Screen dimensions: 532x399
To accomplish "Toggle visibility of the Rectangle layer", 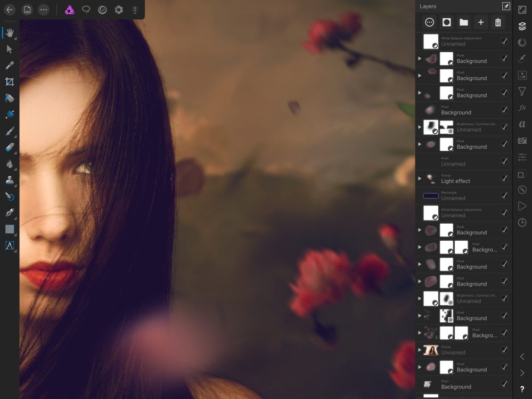I will [504, 196].
